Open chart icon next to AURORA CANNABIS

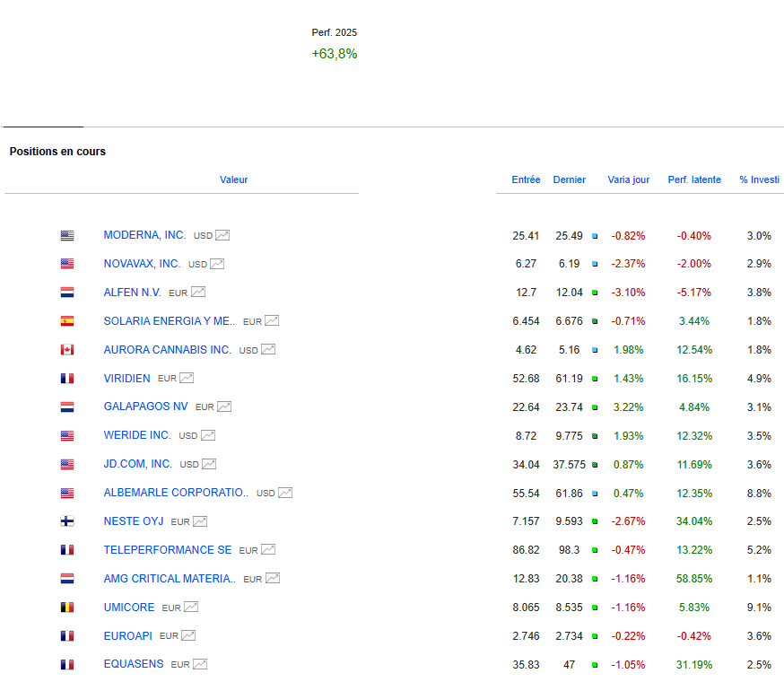(x=268, y=349)
